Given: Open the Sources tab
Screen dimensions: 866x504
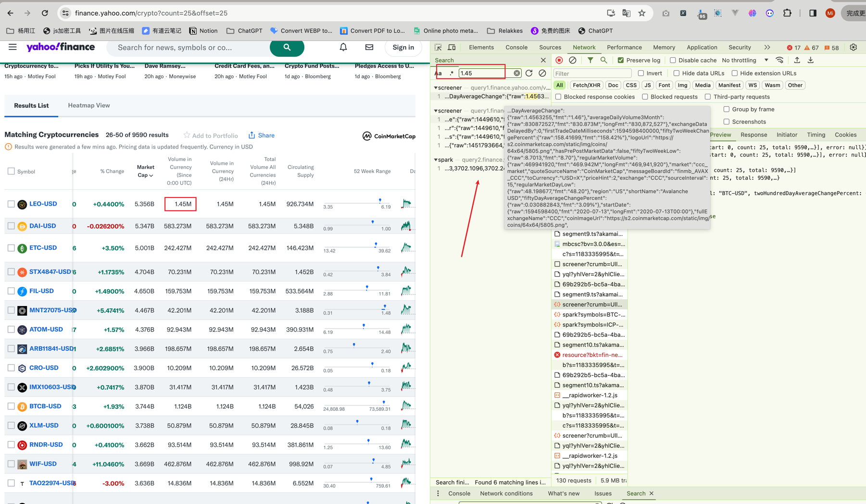Looking at the screenshot, I should (x=550, y=47).
